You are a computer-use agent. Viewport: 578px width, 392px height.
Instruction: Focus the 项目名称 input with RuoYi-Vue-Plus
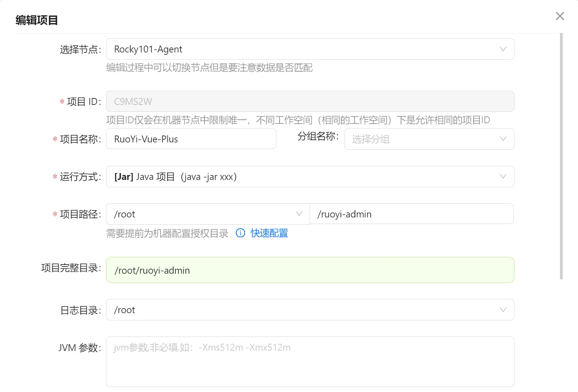pos(191,139)
